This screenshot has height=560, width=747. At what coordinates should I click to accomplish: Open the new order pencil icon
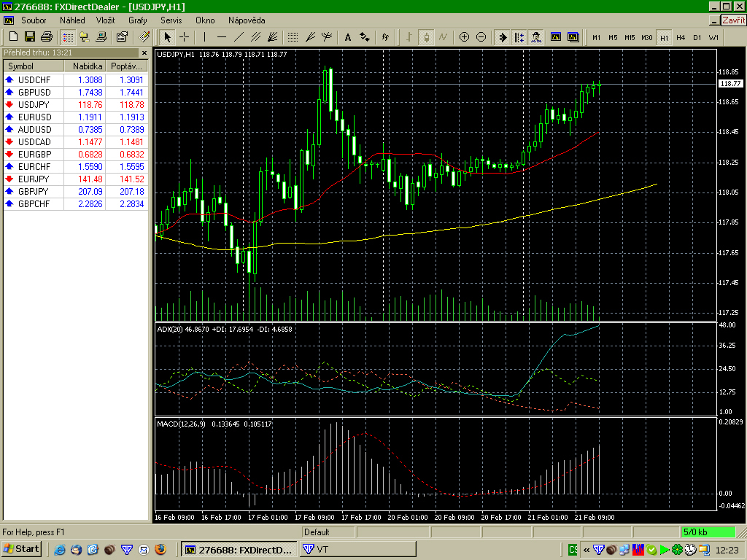click(144, 36)
